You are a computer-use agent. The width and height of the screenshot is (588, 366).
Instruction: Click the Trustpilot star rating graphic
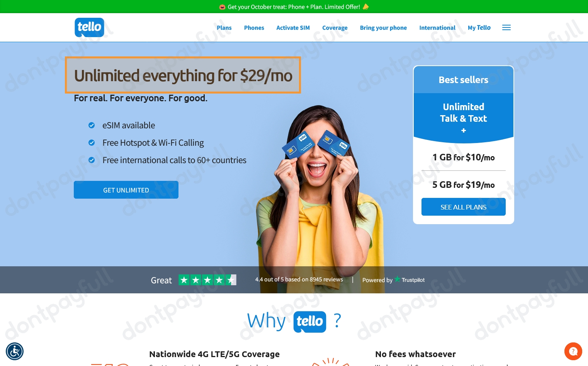click(207, 280)
